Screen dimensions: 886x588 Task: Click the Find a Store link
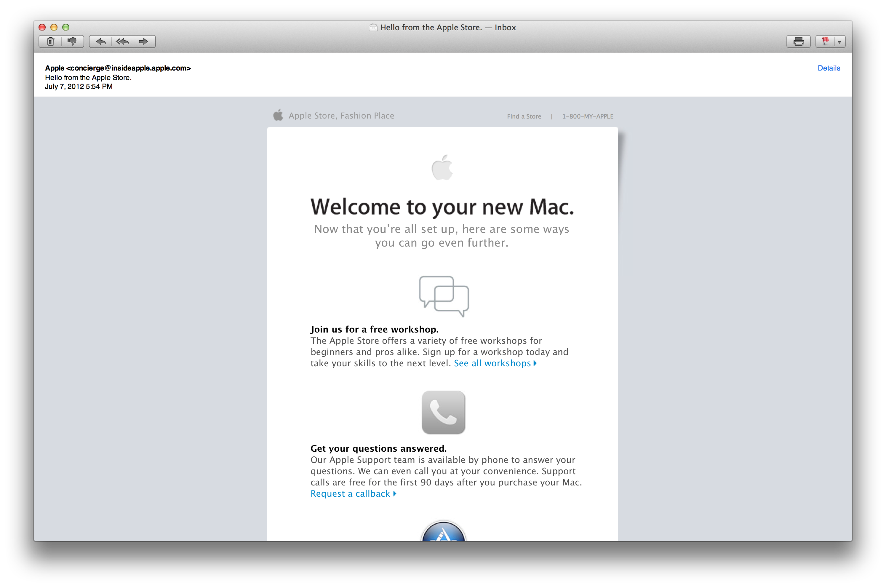(524, 116)
